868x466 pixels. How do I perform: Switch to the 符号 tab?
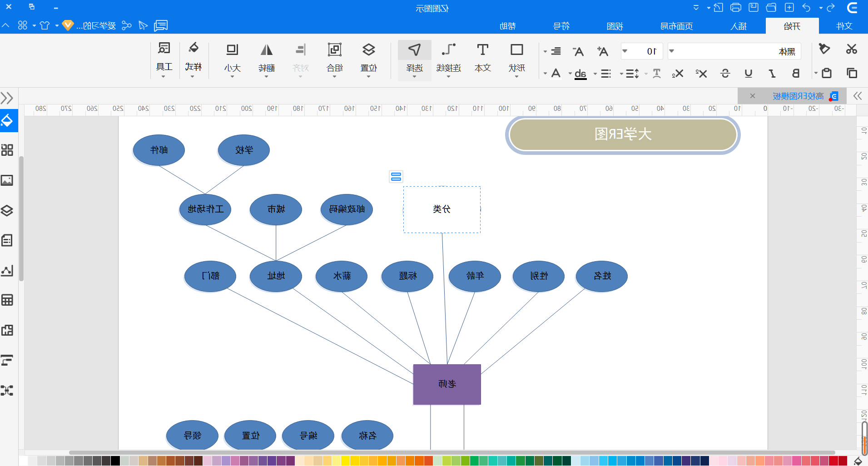click(561, 26)
